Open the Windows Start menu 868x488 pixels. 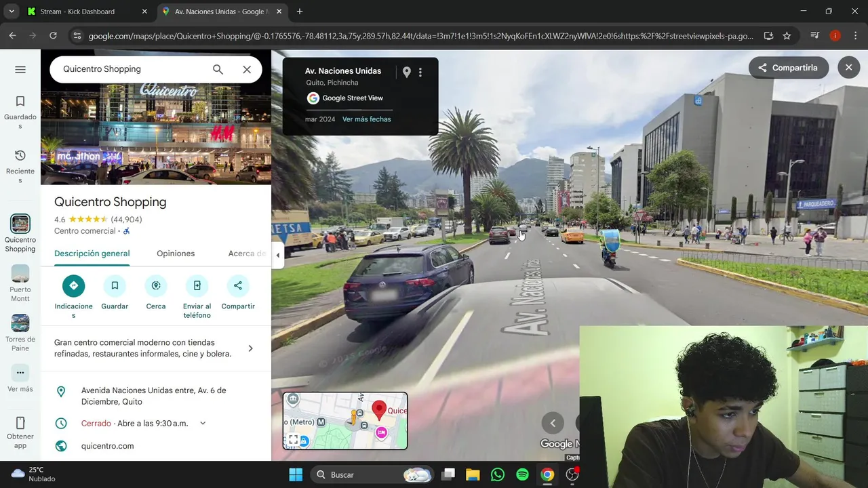(296, 474)
